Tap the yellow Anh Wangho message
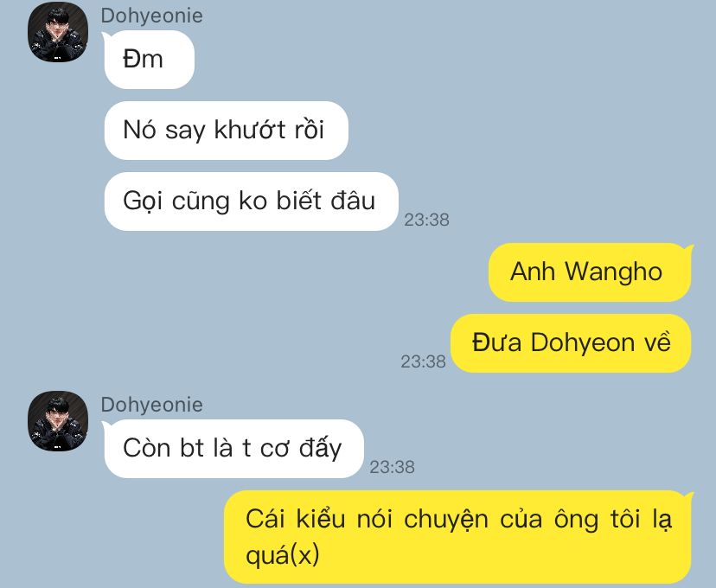716x588 pixels. tap(590, 272)
